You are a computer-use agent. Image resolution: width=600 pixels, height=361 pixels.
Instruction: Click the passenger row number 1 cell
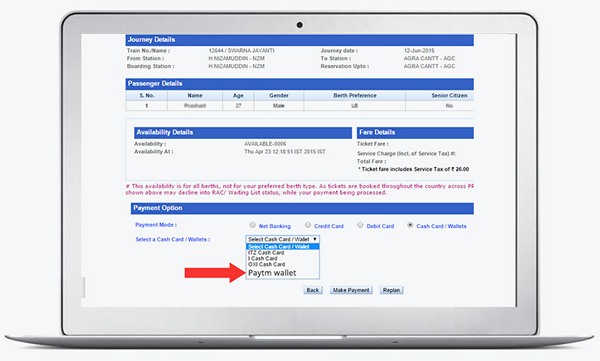point(147,106)
